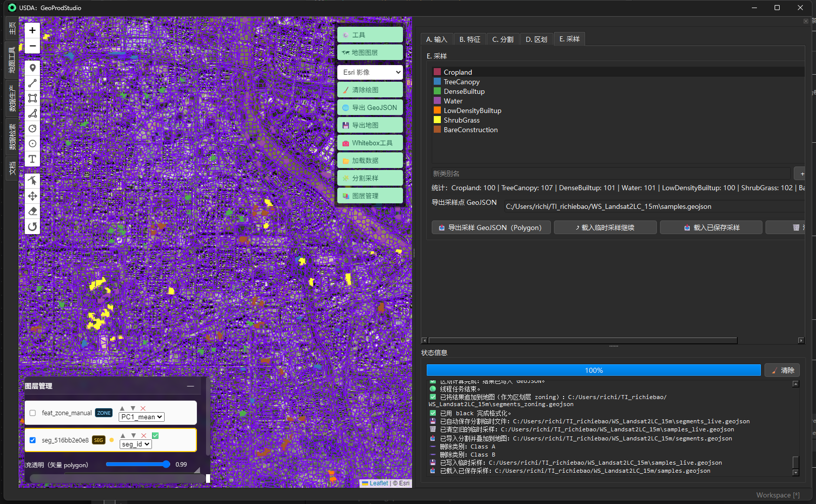Select the rectangle drawing tool
The image size is (816, 504).
tap(32, 98)
